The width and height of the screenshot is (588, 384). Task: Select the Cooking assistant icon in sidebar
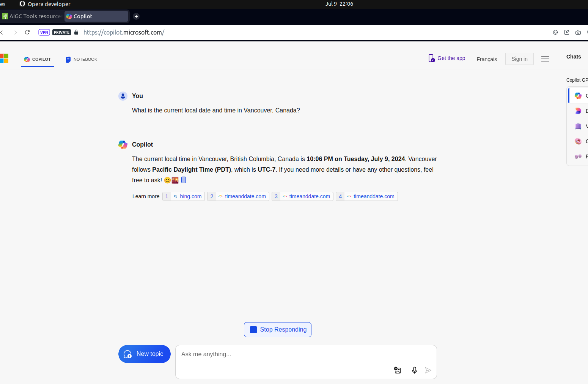tap(578, 141)
